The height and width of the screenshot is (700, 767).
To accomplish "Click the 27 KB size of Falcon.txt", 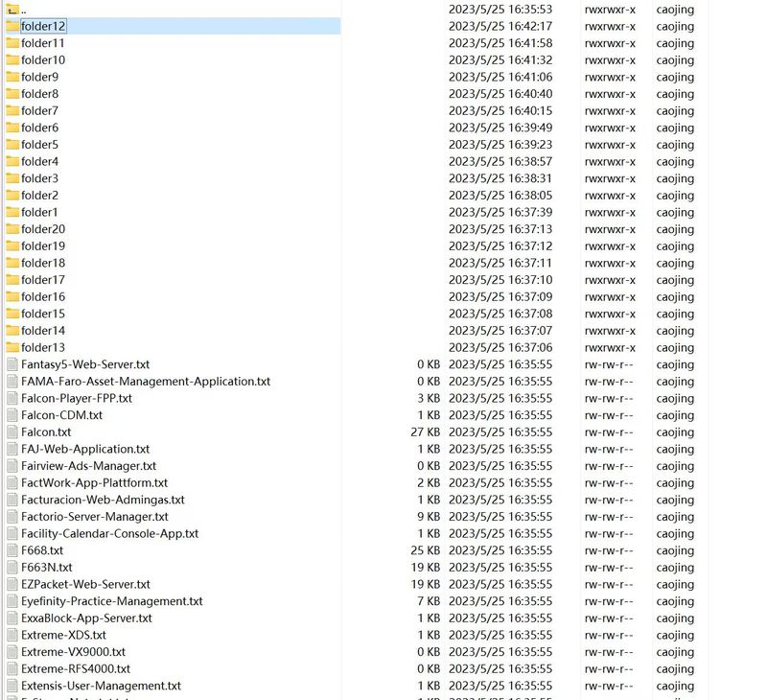I will [425, 432].
